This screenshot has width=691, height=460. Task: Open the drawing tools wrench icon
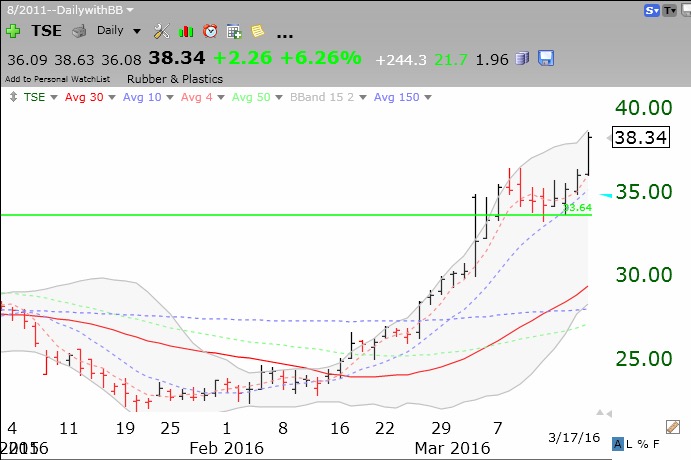point(162,32)
